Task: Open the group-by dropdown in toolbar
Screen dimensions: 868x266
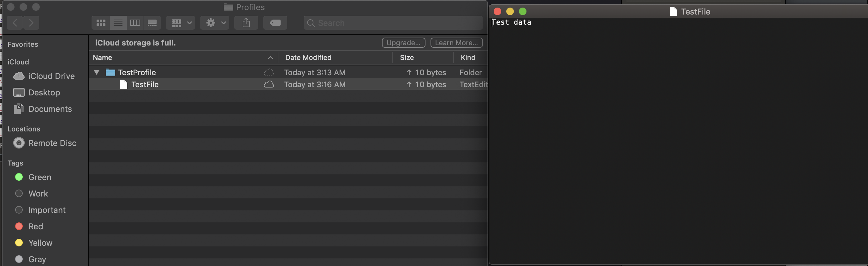Action: [x=181, y=23]
